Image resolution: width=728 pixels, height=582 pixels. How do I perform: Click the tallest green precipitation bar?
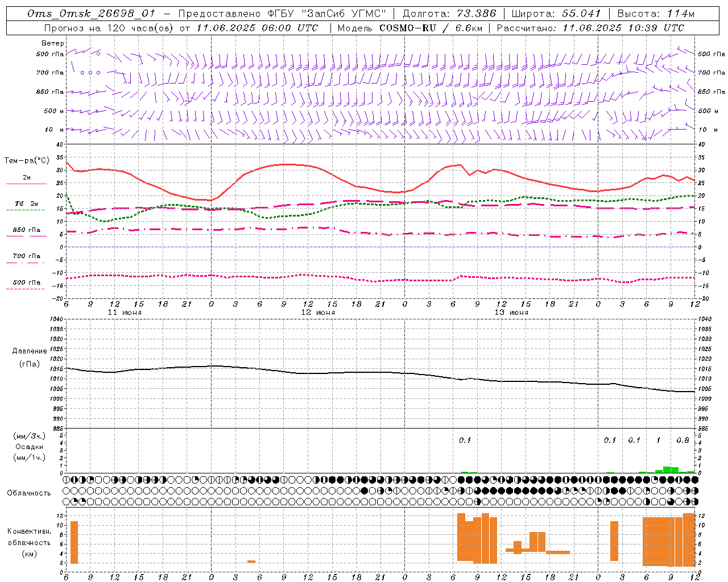(667, 469)
